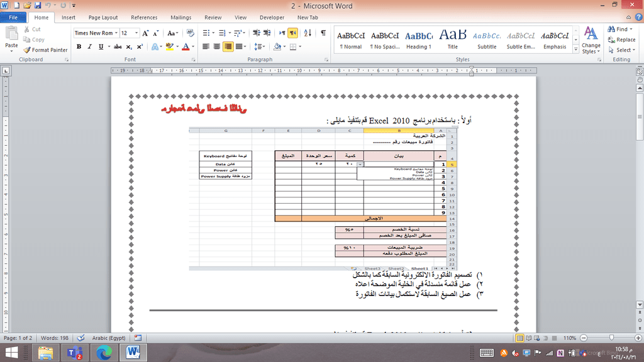Screen dimensions: 644x362
Task: Apply the red font color
Action: click(186, 47)
